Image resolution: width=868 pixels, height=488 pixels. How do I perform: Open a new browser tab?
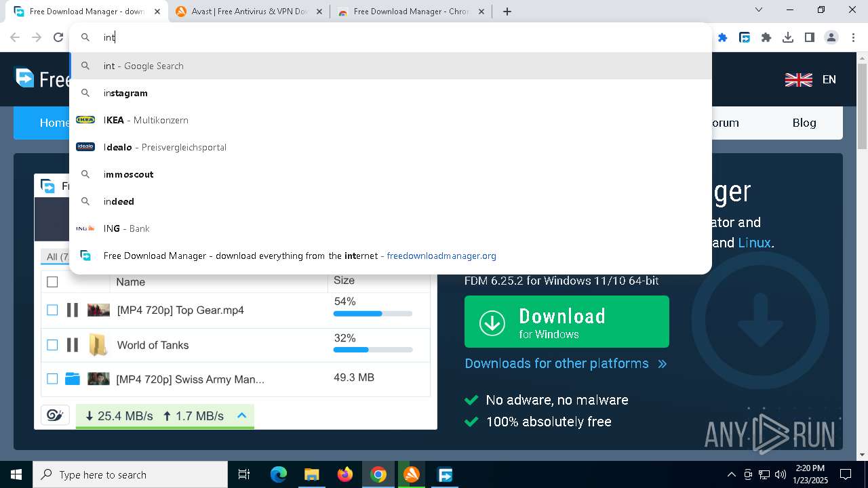(x=507, y=12)
